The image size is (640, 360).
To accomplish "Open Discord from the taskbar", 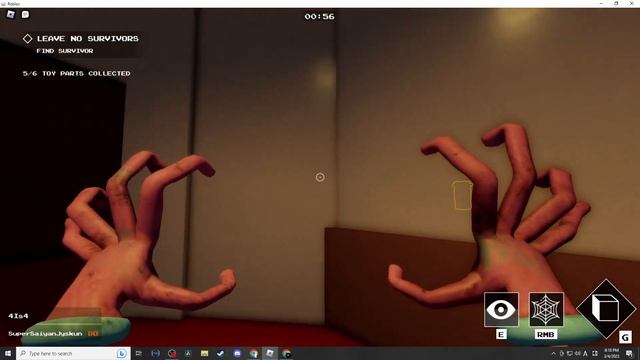I will coord(237,353).
